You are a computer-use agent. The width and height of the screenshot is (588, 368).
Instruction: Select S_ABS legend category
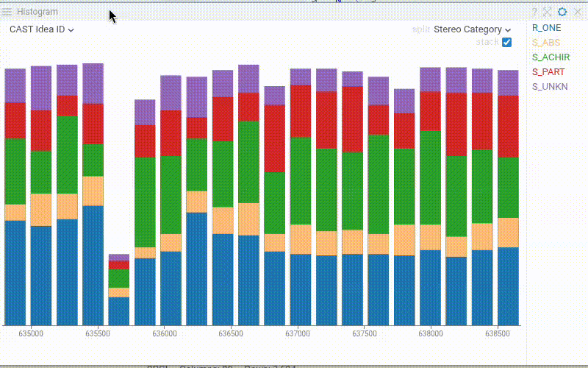pyautogui.click(x=545, y=43)
